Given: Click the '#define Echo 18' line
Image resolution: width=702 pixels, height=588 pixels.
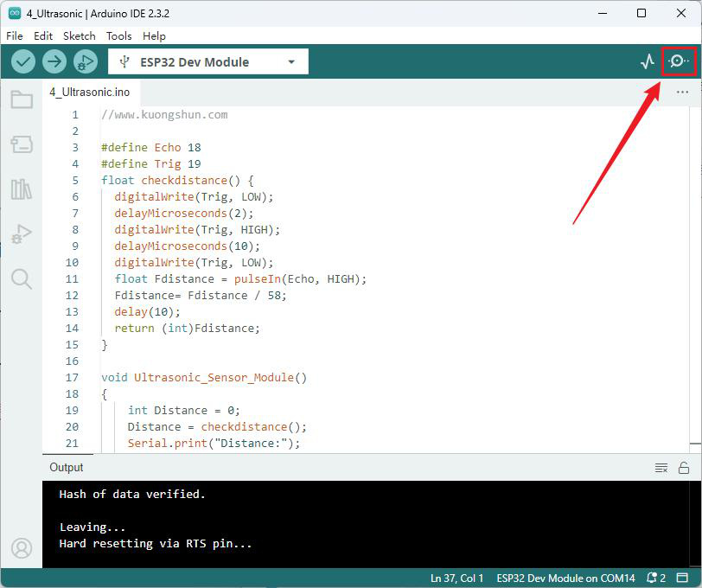Looking at the screenshot, I should coord(151,147).
